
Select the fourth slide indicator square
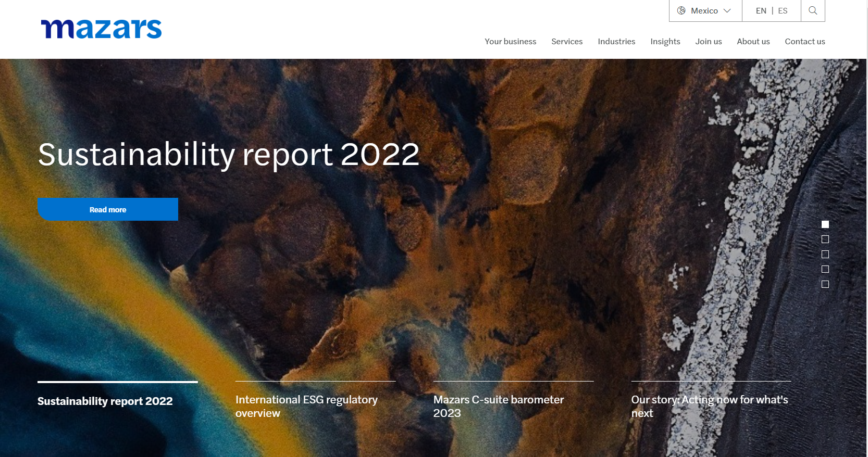click(x=825, y=269)
